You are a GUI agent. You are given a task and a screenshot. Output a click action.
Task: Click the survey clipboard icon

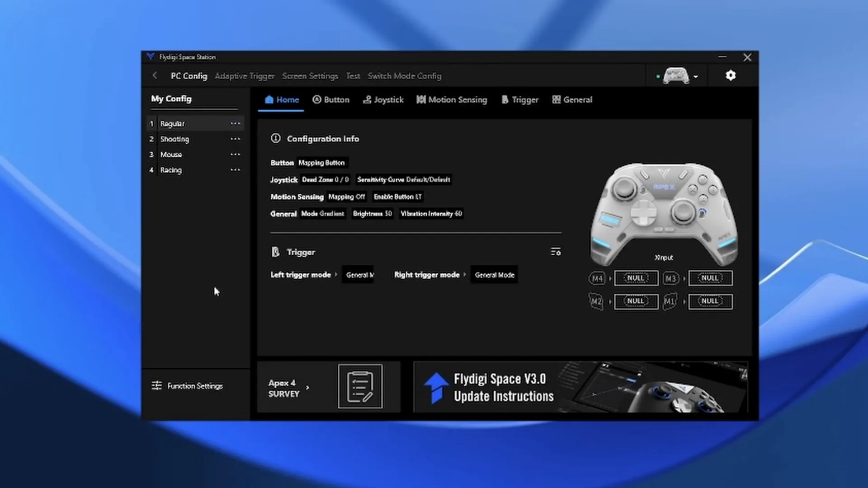pyautogui.click(x=360, y=386)
